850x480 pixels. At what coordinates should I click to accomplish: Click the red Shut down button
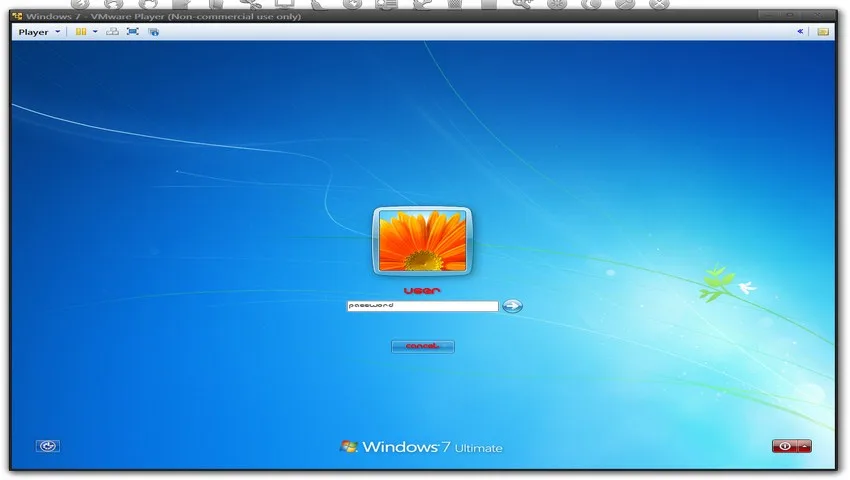tap(785, 446)
